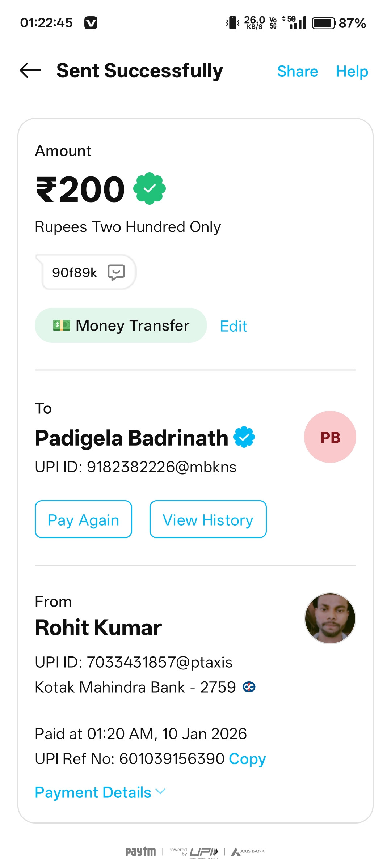Tap the blue verified badge near Padigela Badrinath
The width and height of the screenshot is (391, 868).
tap(244, 437)
